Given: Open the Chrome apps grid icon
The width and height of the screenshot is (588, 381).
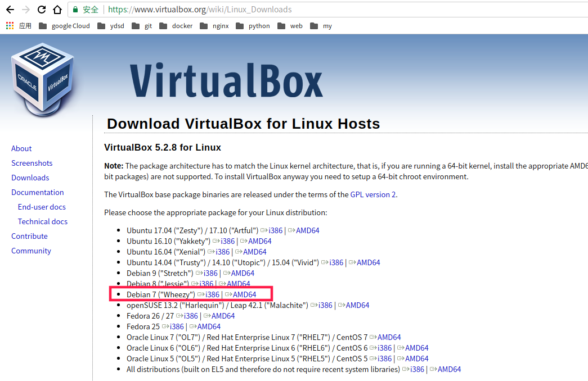Looking at the screenshot, I should click(10, 25).
